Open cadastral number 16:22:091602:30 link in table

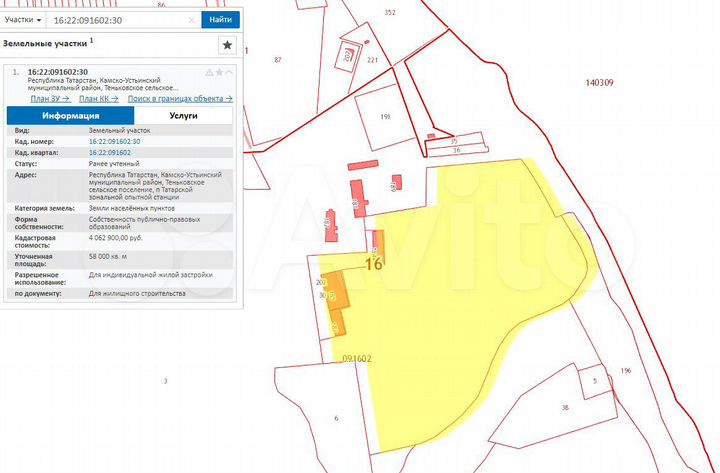pos(115,142)
